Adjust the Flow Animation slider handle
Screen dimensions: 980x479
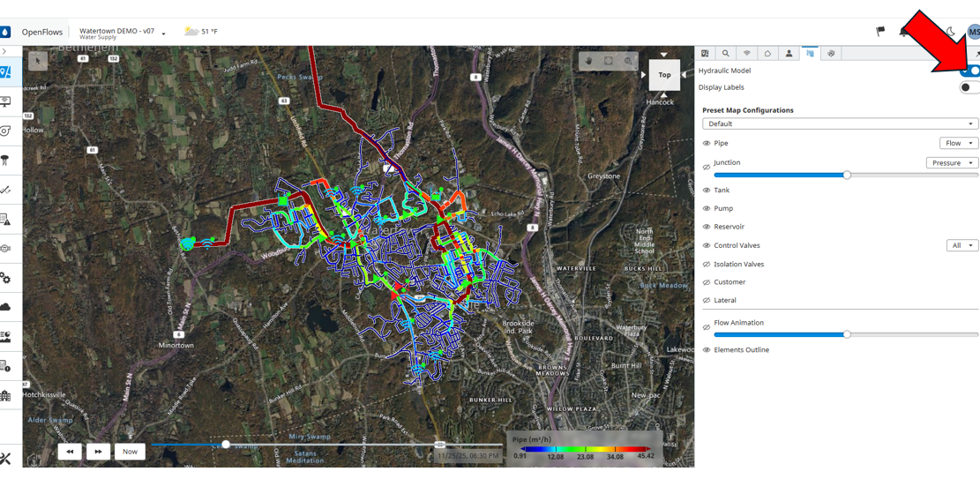tap(847, 334)
